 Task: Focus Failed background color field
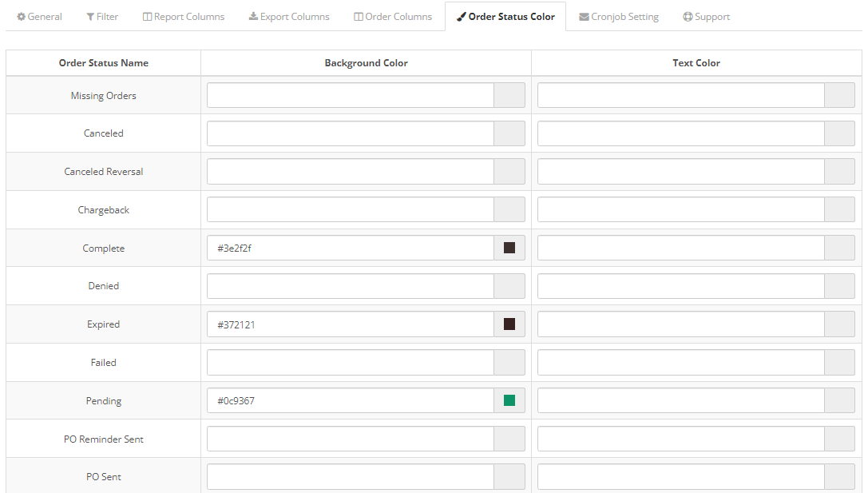[x=351, y=362]
